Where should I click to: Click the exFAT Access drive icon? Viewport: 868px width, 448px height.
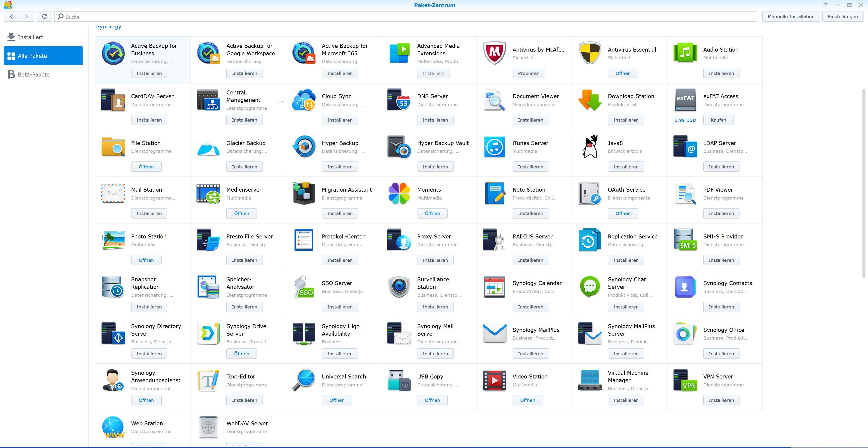coord(685,100)
